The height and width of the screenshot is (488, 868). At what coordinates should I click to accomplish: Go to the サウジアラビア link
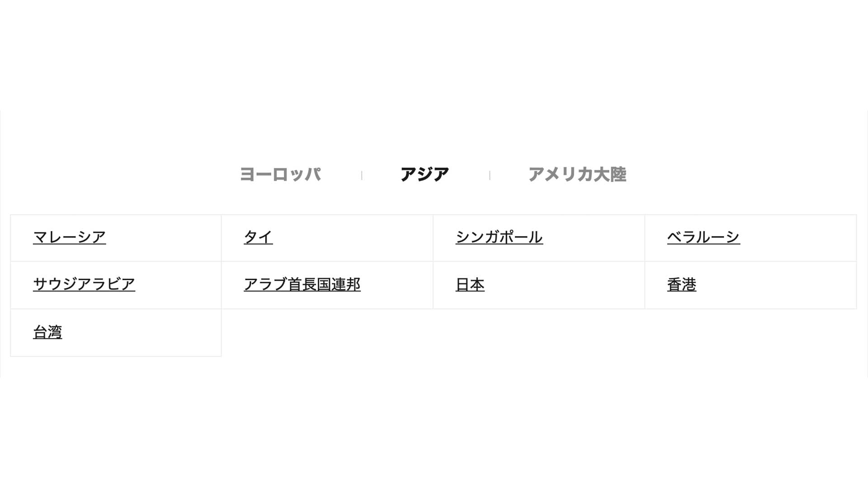click(84, 285)
